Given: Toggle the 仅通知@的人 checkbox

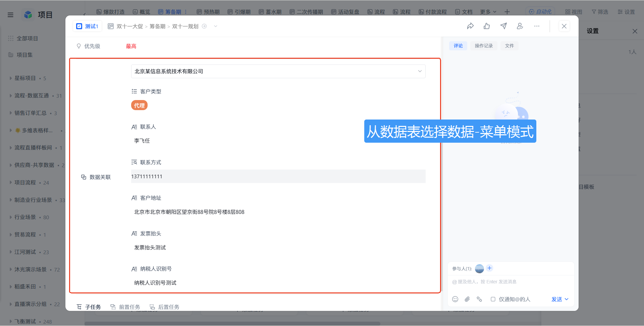Looking at the screenshot, I should (493, 299).
